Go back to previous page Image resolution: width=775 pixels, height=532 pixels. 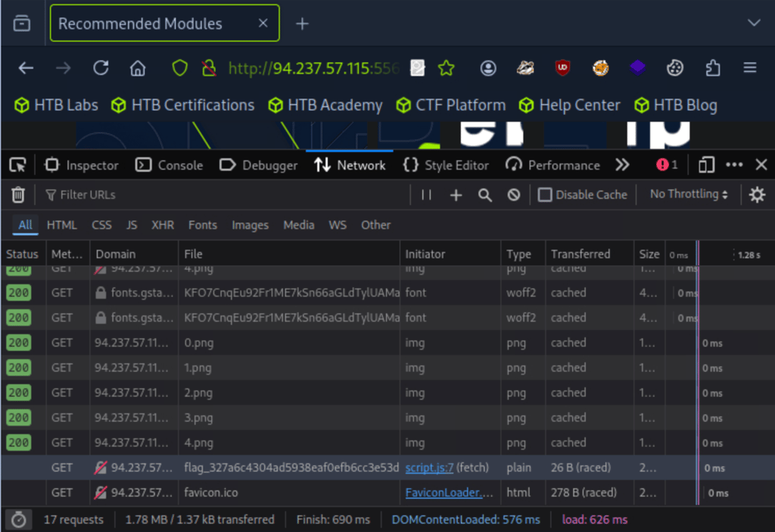26,68
